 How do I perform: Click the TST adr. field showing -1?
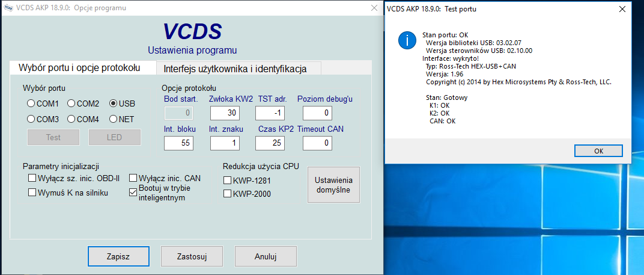coord(270,113)
